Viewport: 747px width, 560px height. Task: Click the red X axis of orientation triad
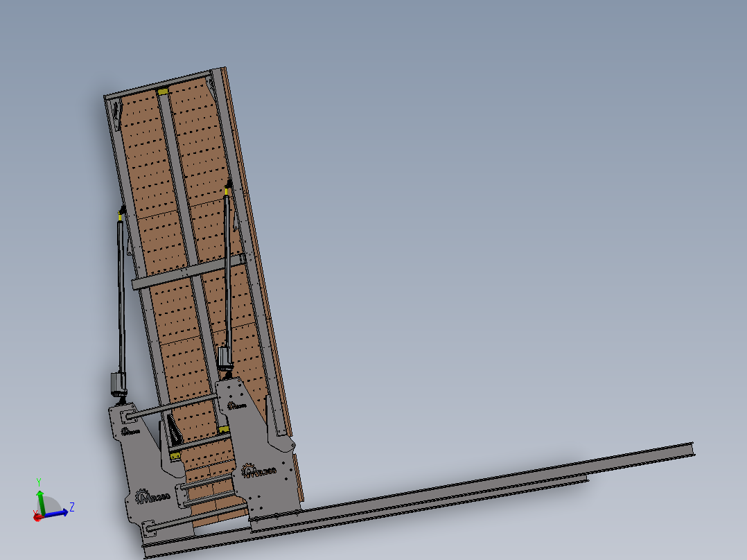[x=37, y=516]
